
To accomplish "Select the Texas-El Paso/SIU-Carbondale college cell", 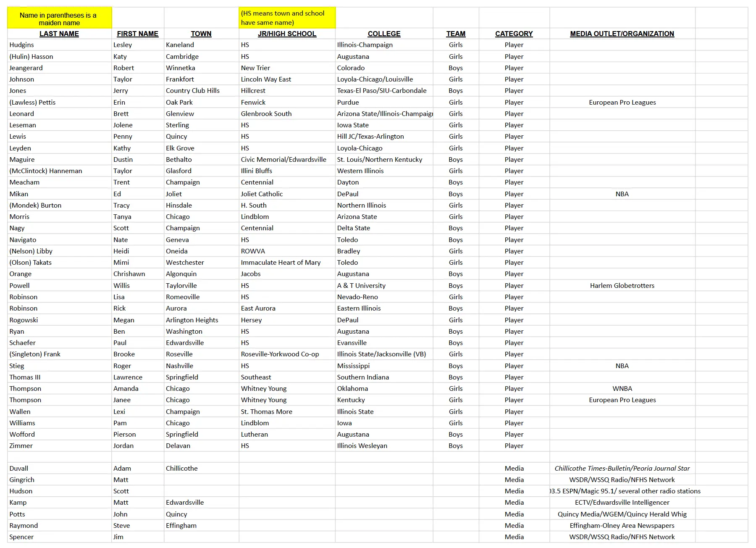I will [381, 90].
